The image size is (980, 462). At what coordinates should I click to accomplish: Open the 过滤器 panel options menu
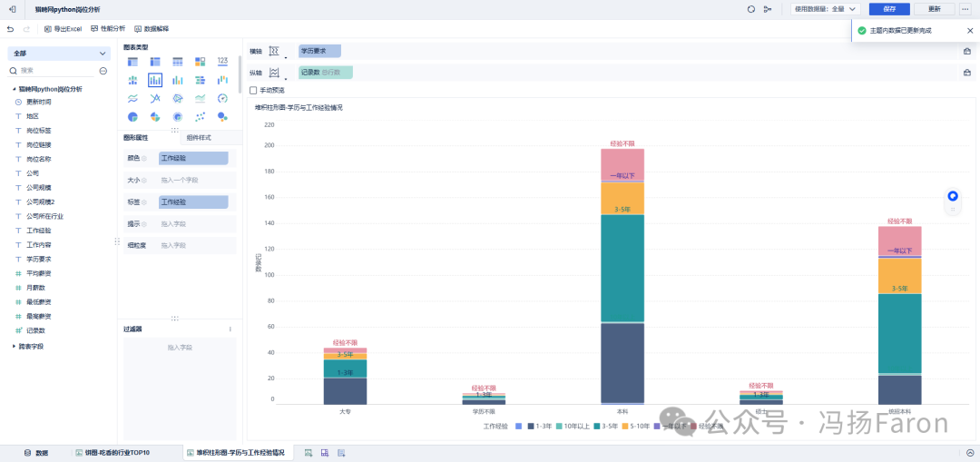[x=230, y=329]
